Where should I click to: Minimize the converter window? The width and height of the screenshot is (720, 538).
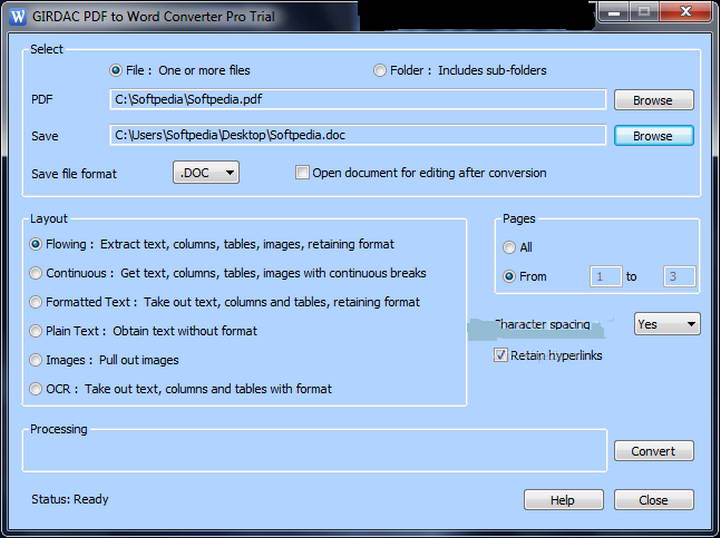pyautogui.click(x=613, y=11)
